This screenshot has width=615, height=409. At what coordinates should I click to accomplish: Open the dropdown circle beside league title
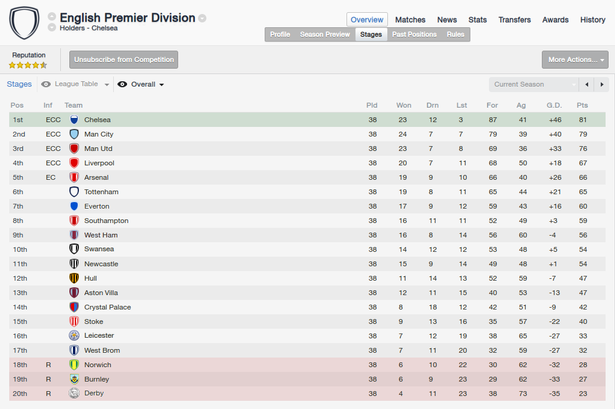202,18
